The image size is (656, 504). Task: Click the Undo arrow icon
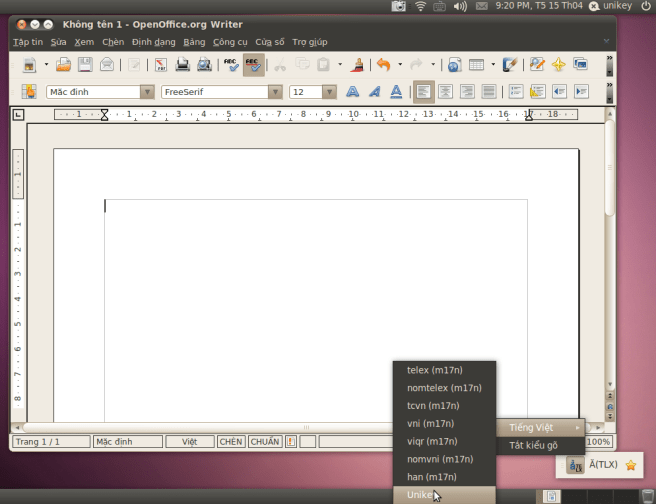(382, 65)
